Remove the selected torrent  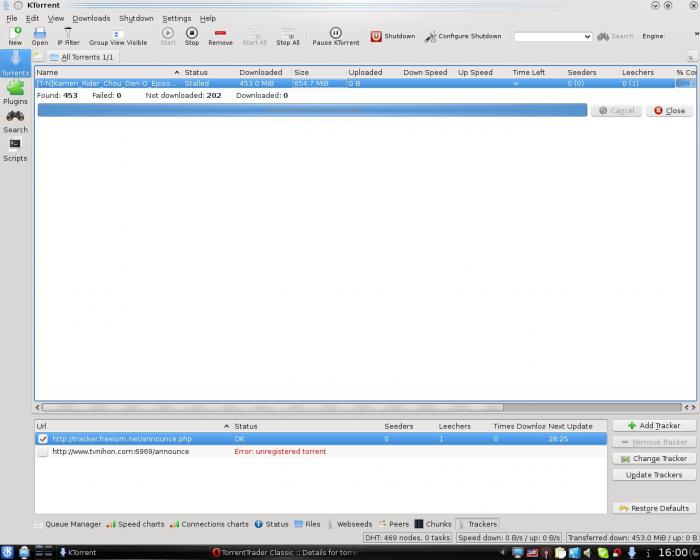[220, 36]
